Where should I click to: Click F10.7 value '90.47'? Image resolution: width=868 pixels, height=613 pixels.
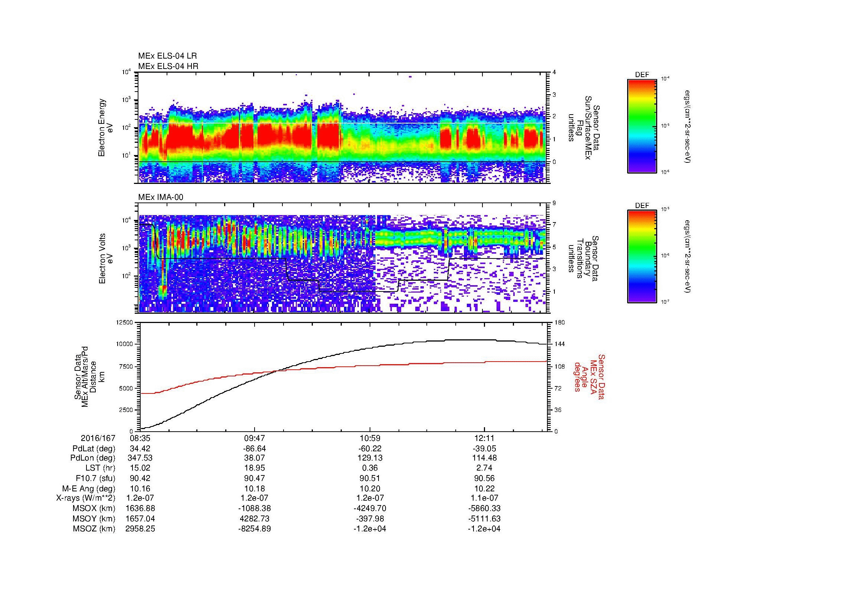[255, 478]
